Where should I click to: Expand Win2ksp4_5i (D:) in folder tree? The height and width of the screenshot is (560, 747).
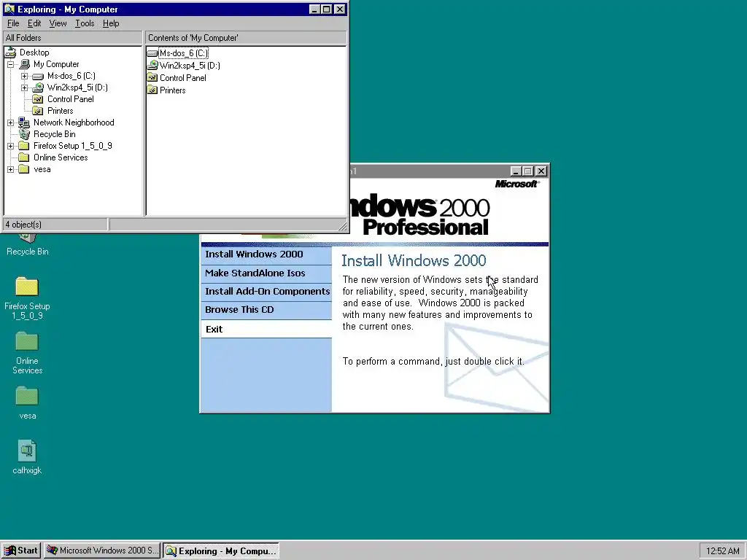point(24,87)
